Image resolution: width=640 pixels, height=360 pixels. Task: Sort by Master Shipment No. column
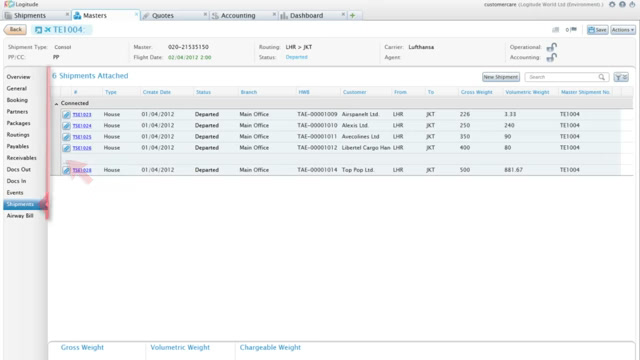585,92
